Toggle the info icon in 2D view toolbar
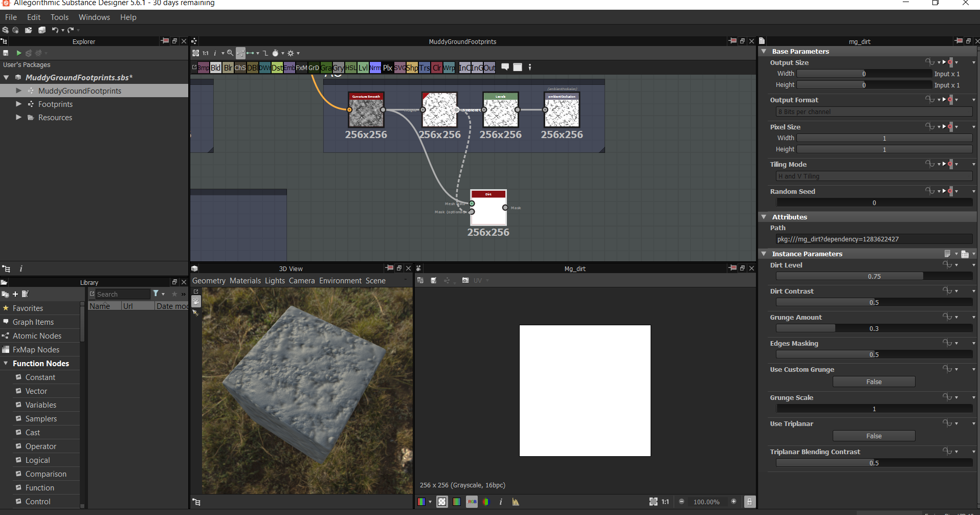 pyautogui.click(x=501, y=502)
